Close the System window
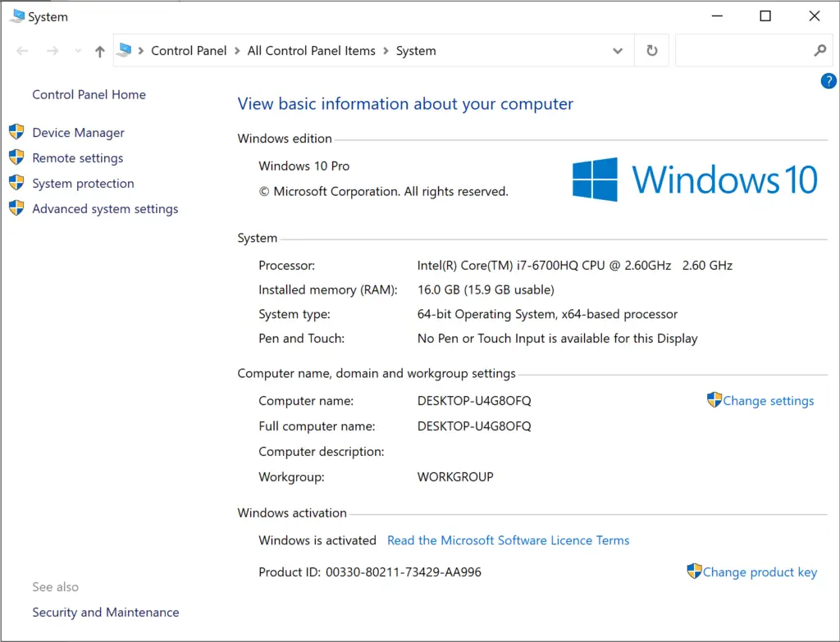840x642 pixels. pyautogui.click(x=815, y=16)
